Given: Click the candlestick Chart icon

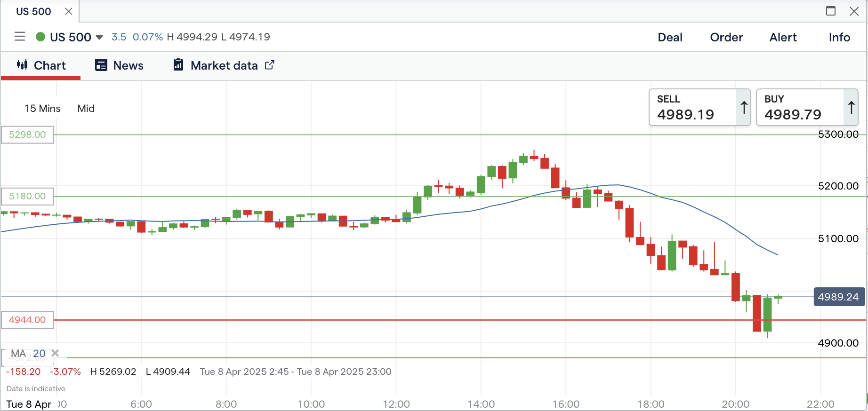Looking at the screenshot, I should point(22,65).
